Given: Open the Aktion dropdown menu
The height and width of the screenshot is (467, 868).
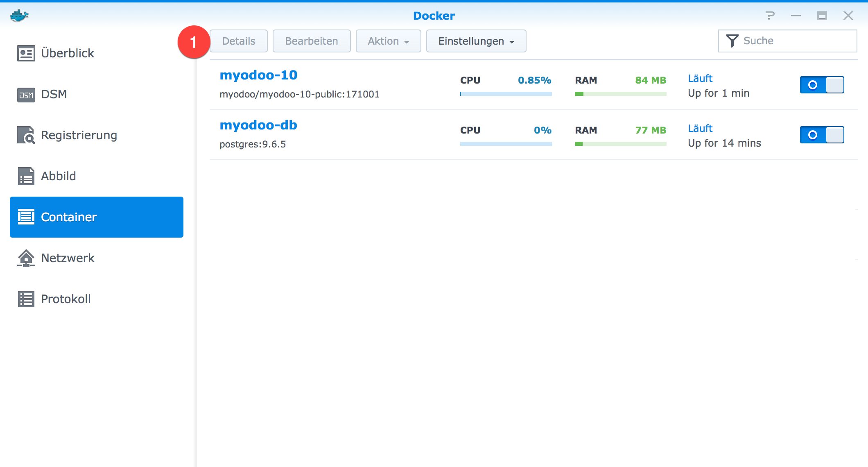Looking at the screenshot, I should (x=388, y=41).
